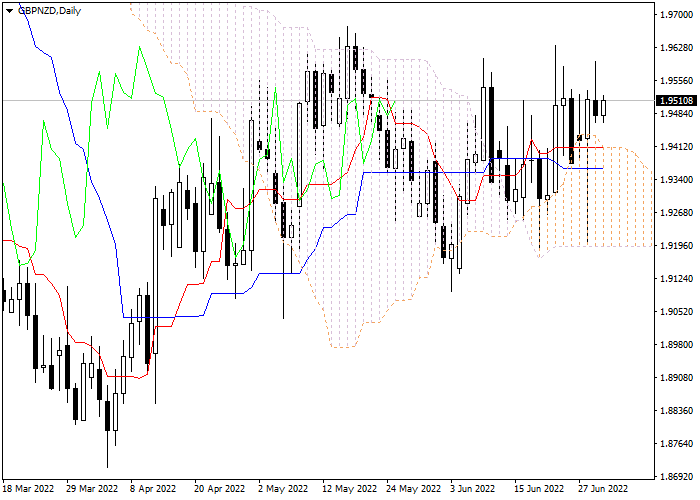Select the 1.97000 price axis label

(676, 15)
